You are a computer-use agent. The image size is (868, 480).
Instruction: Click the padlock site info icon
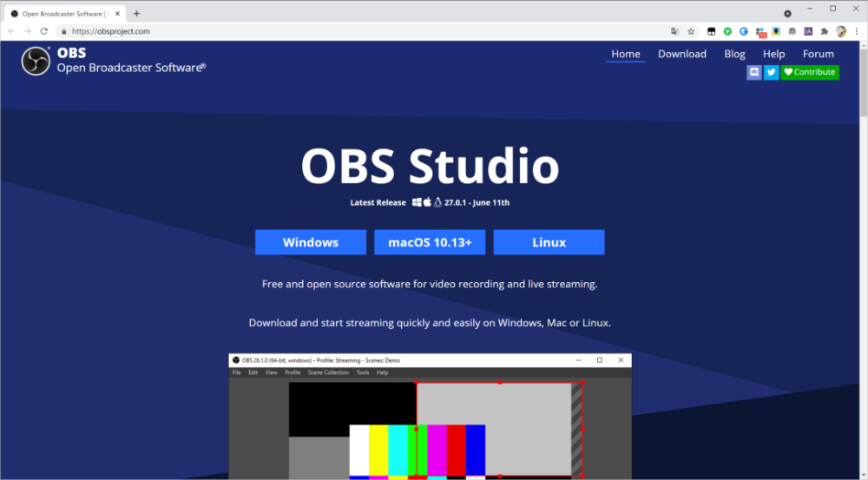(63, 31)
